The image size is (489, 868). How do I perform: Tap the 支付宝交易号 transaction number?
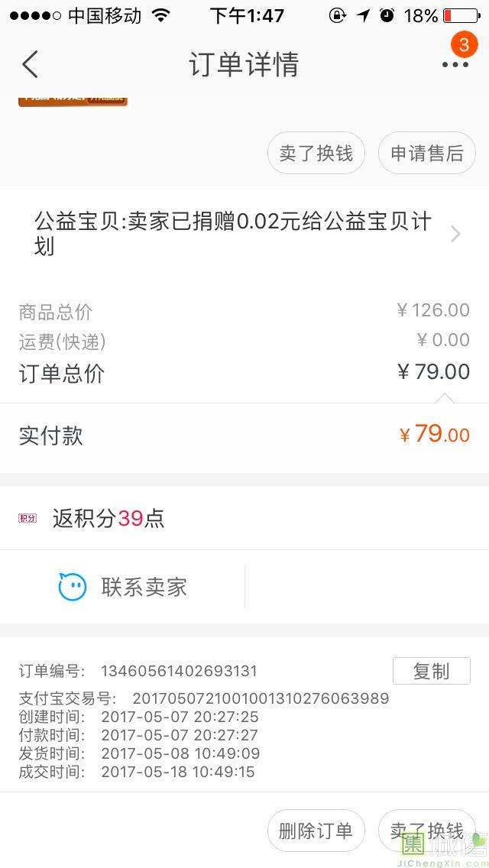click(x=261, y=698)
